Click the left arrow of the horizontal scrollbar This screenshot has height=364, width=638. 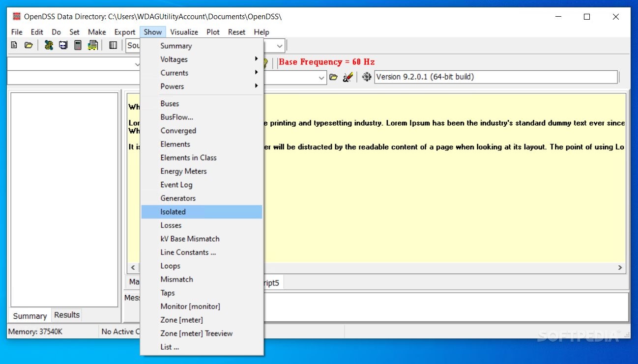[x=133, y=268]
